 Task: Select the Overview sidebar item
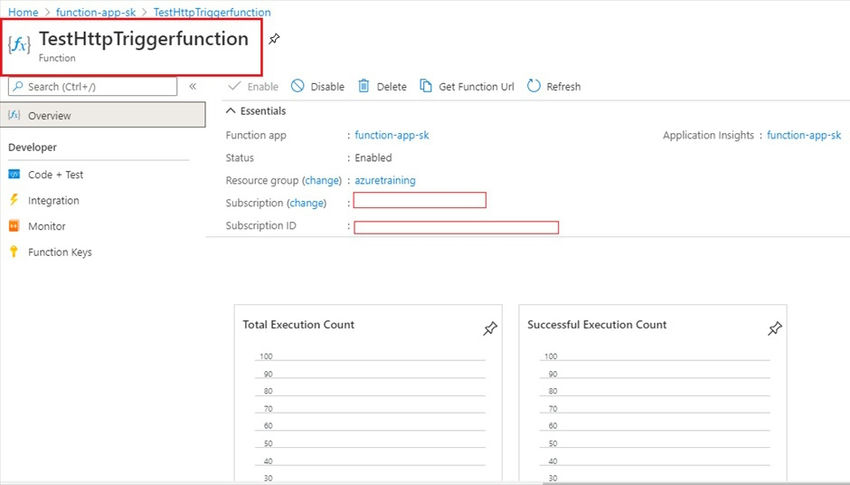point(102,115)
